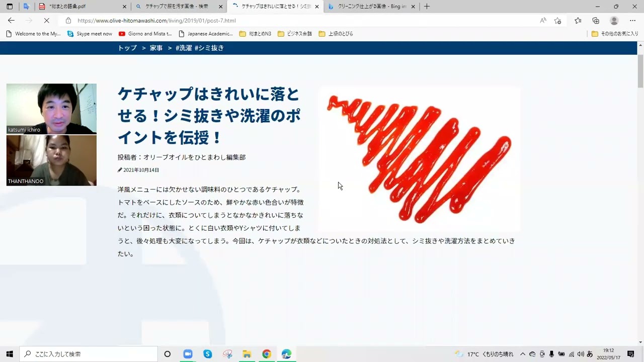This screenshot has width=644, height=362.
Task: Open battery status tray icon
Action: (561, 354)
